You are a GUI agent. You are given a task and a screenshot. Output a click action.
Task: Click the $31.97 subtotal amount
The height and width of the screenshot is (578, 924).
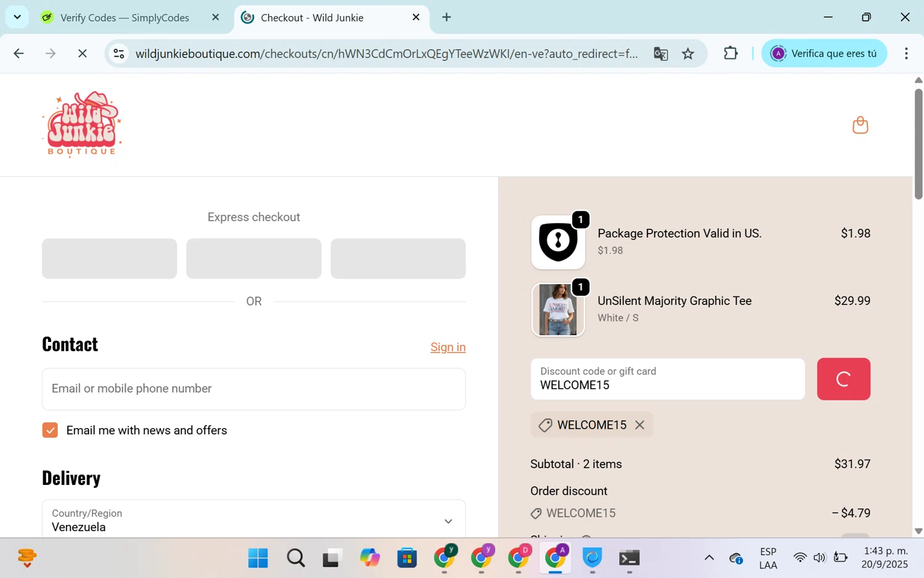pyautogui.click(x=852, y=464)
